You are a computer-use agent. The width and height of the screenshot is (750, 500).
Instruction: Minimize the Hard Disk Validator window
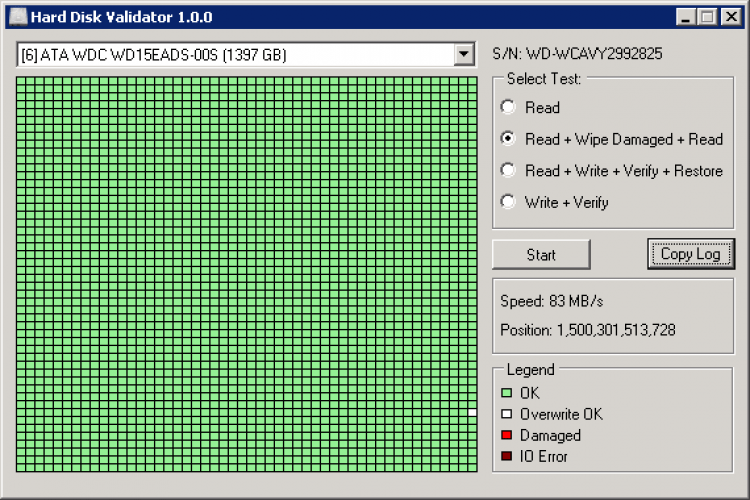(686, 17)
